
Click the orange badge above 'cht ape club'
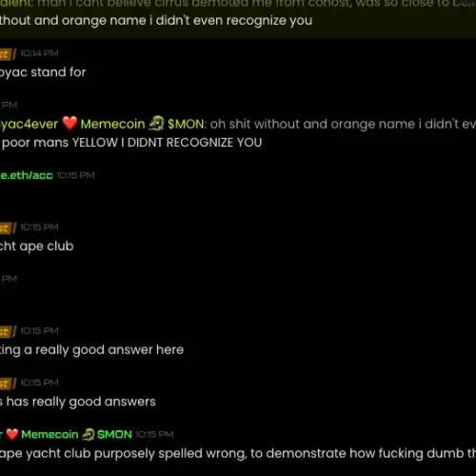[x=8, y=228]
